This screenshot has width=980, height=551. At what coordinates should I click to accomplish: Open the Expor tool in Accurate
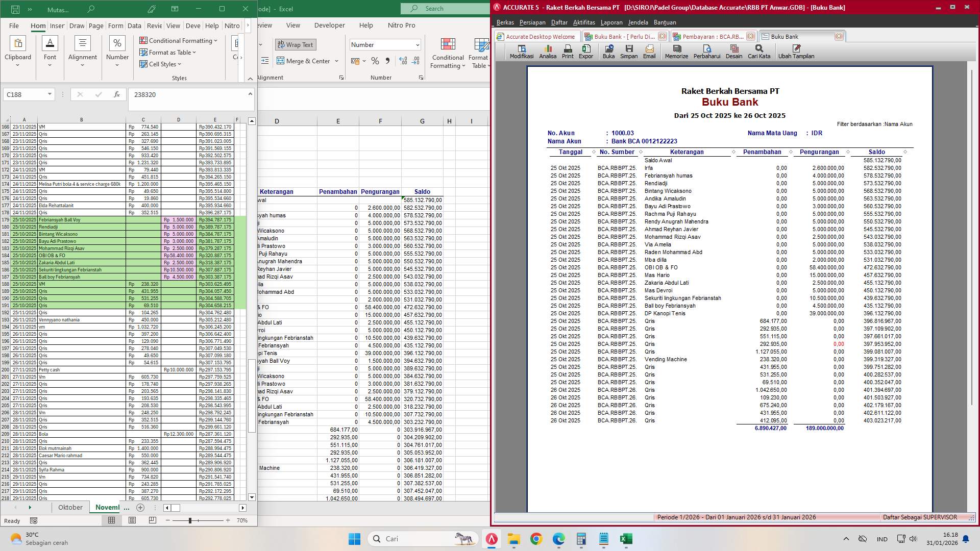585,51
